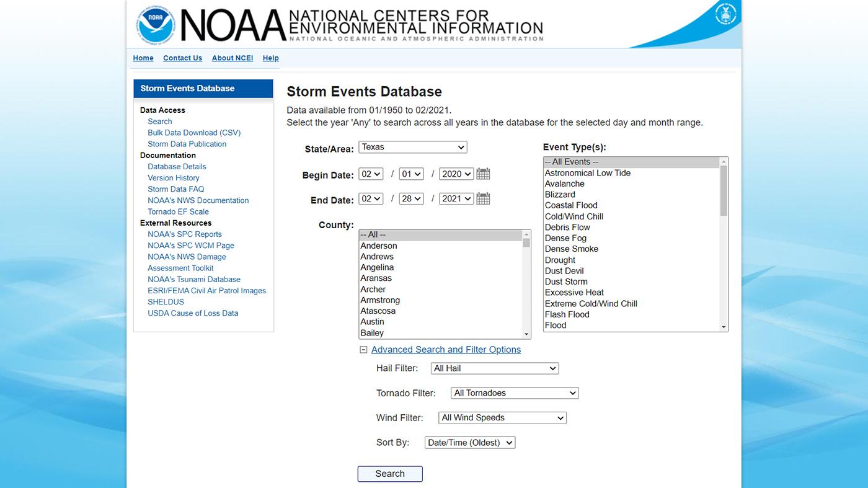868x488 pixels.
Task: Open the Begin Date calendar picker
Action: [x=483, y=174]
